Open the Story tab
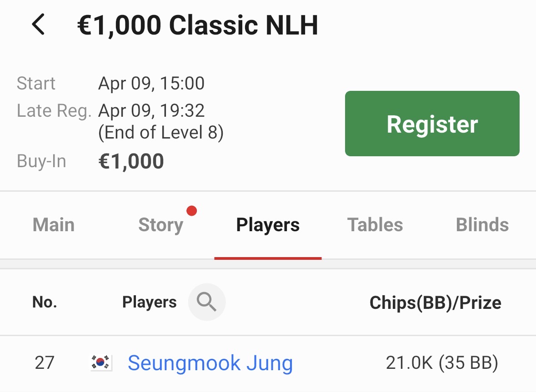This screenshot has width=536, height=392. [x=160, y=225]
